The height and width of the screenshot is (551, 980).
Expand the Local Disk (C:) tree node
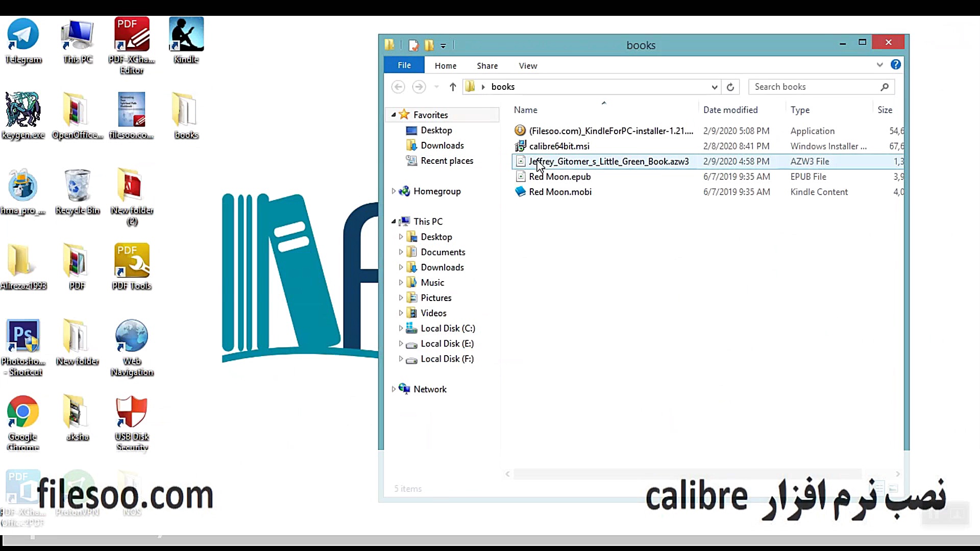tap(401, 329)
